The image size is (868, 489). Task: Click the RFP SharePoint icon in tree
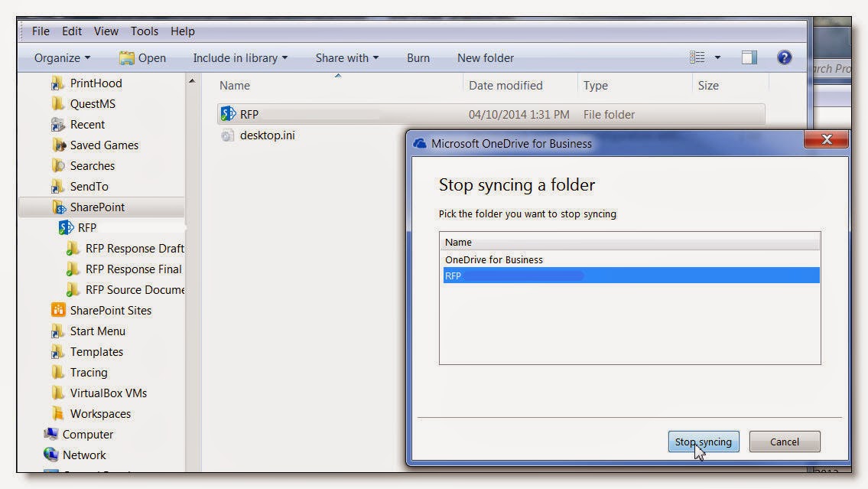(x=66, y=227)
